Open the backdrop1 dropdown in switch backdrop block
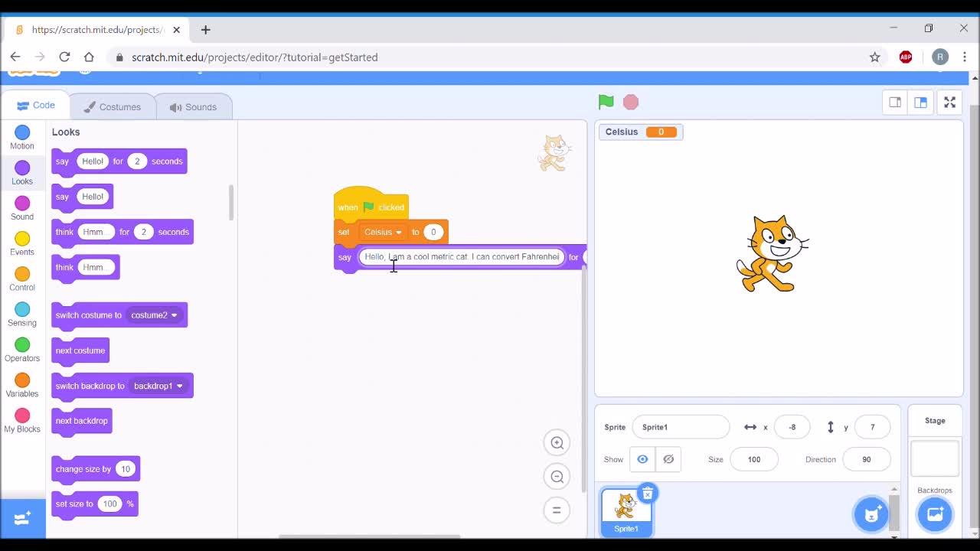This screenshot has width=980, height=551. (x=158, y=386)
